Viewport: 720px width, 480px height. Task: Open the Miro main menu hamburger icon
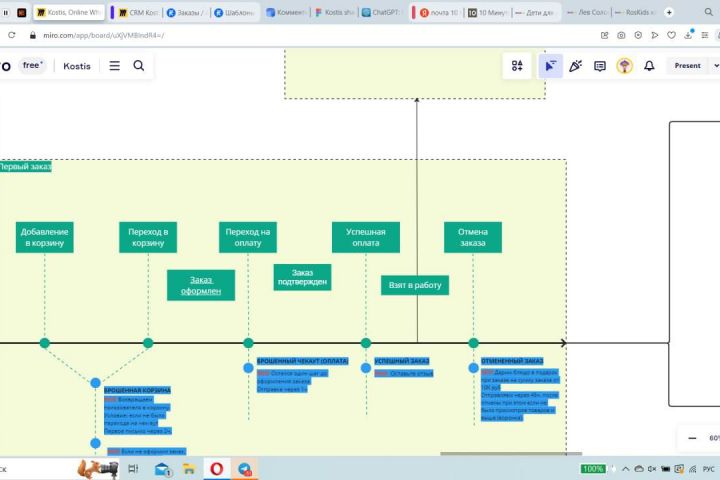[114, 66]
